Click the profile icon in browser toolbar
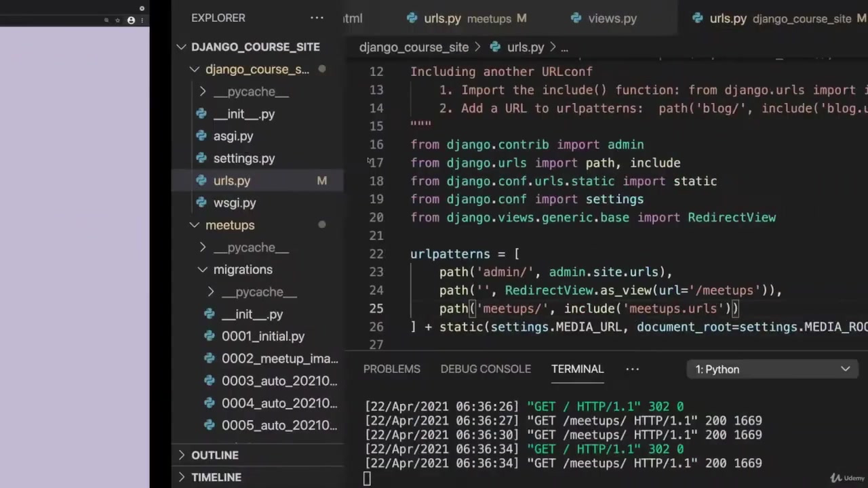 [x=131, y=20]
